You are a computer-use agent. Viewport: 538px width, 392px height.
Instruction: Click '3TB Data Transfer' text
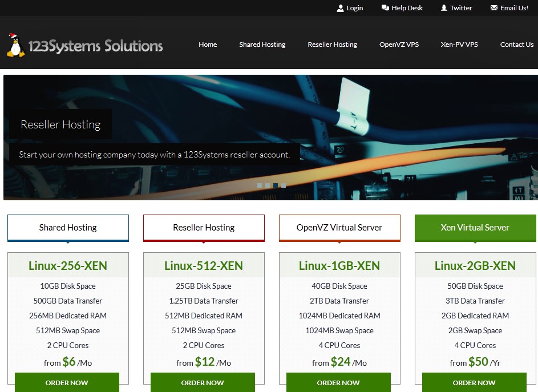475,301
